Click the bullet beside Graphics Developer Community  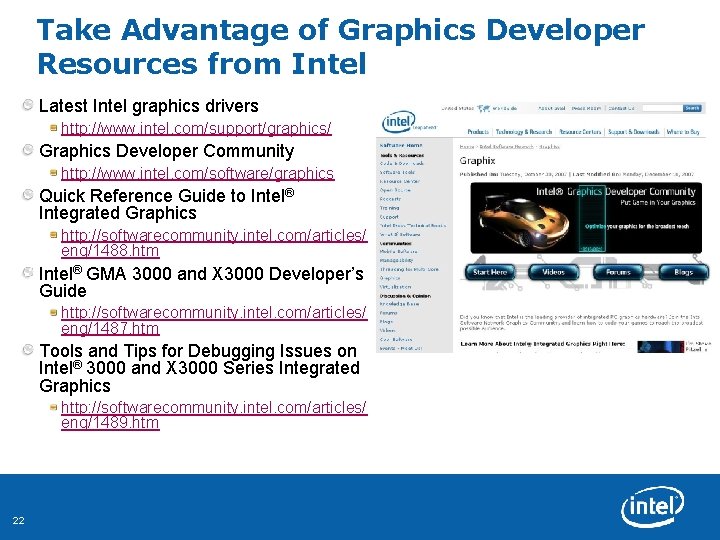pyautogui.click(x=28, y=150)
